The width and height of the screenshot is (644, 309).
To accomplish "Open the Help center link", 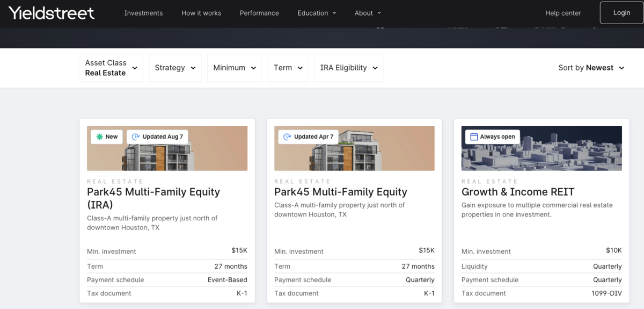I will pos(563,13).
